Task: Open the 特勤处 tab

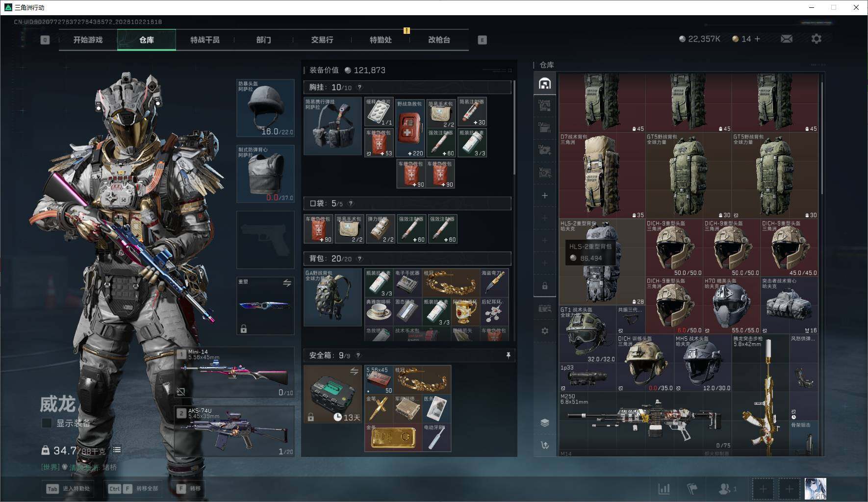Action: click(x=381, y=40)
